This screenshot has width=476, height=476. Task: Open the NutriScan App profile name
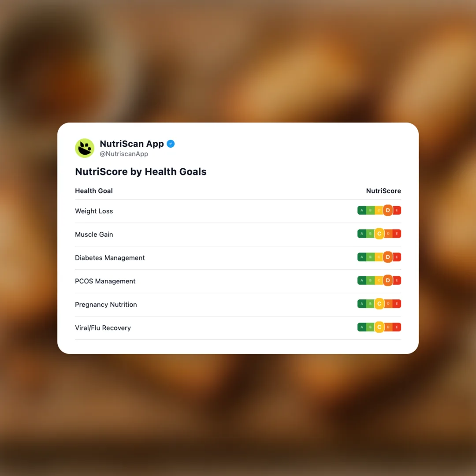point(132,144)
